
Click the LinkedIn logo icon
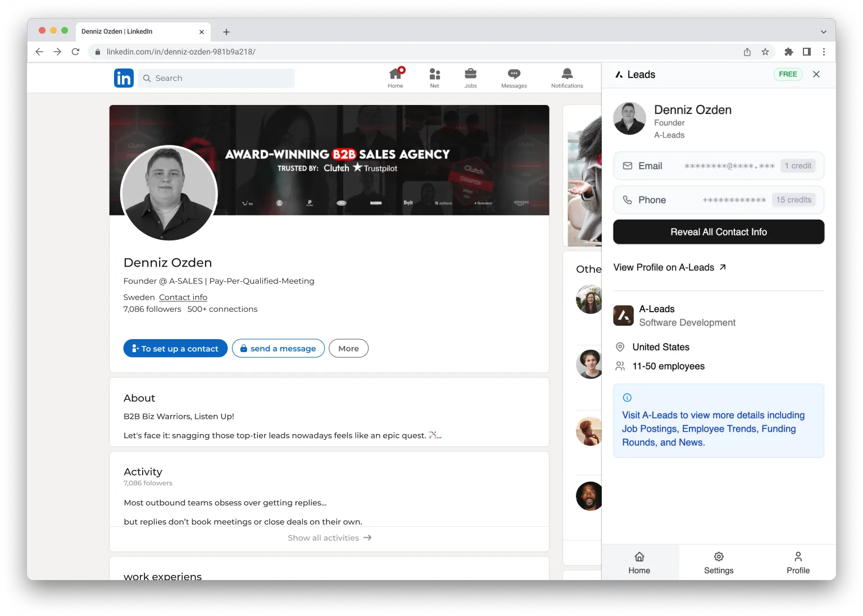point(124,78)
